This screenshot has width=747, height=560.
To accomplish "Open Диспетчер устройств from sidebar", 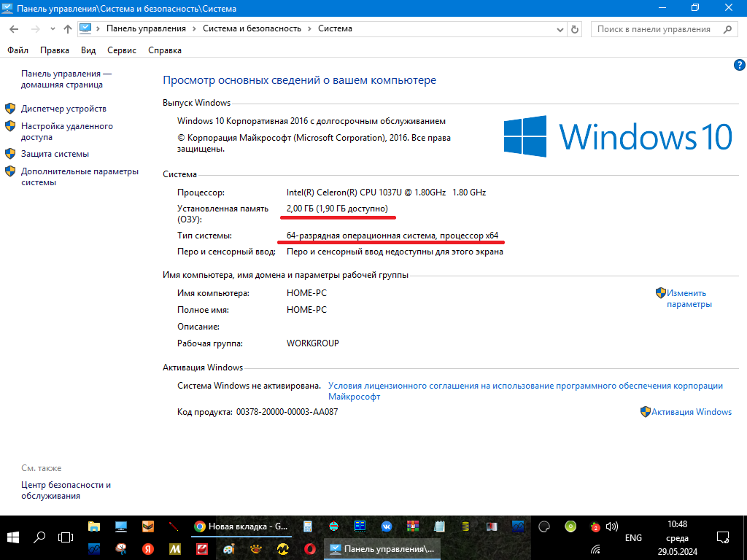I will pyautogui.click(x=63, y=109).
